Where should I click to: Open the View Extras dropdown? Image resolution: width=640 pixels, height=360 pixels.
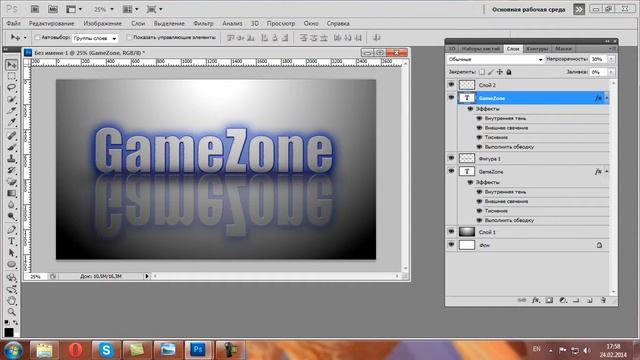tap(74, 9)
